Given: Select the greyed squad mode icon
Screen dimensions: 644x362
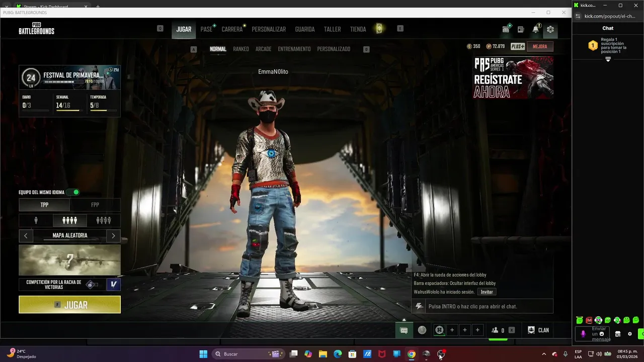Looking at the screenshot, I should click(104, 220).
